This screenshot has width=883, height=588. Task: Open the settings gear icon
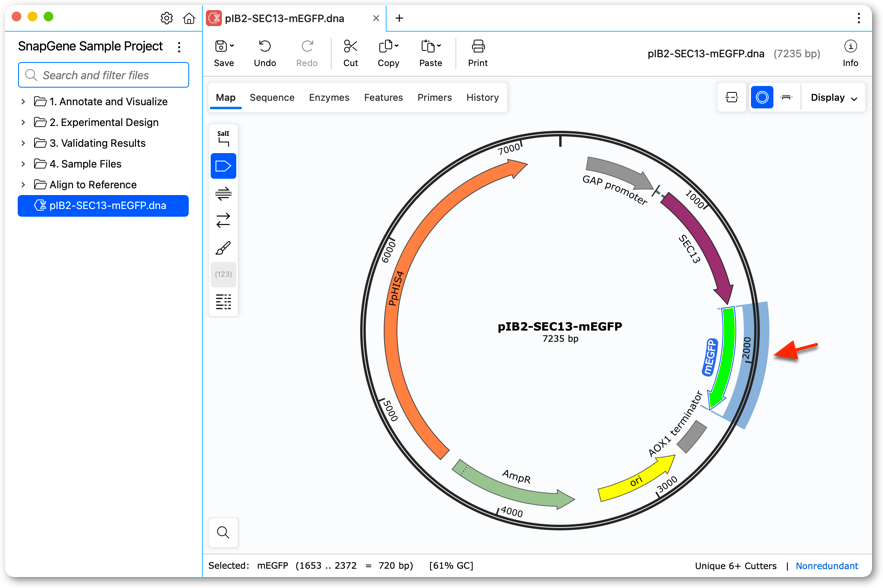167,18
